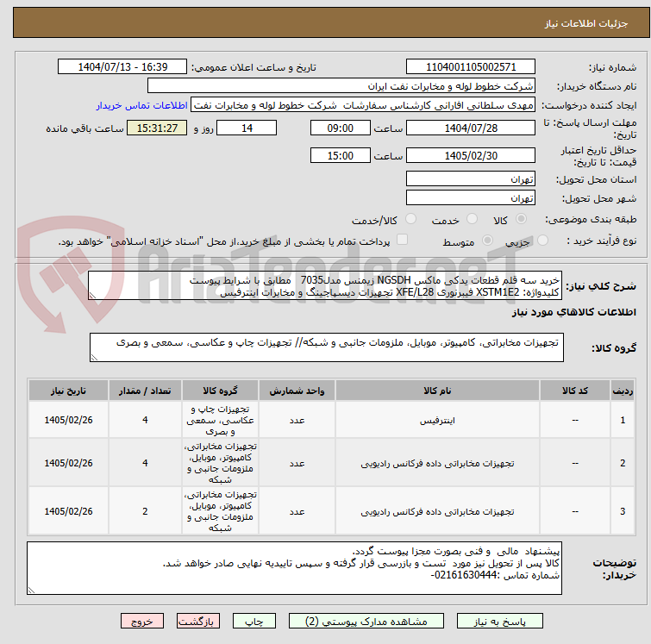Viewport: 651px width, 644px height.
Task: Select the جزیی purchase type radio
Action: tap(542, 240)
